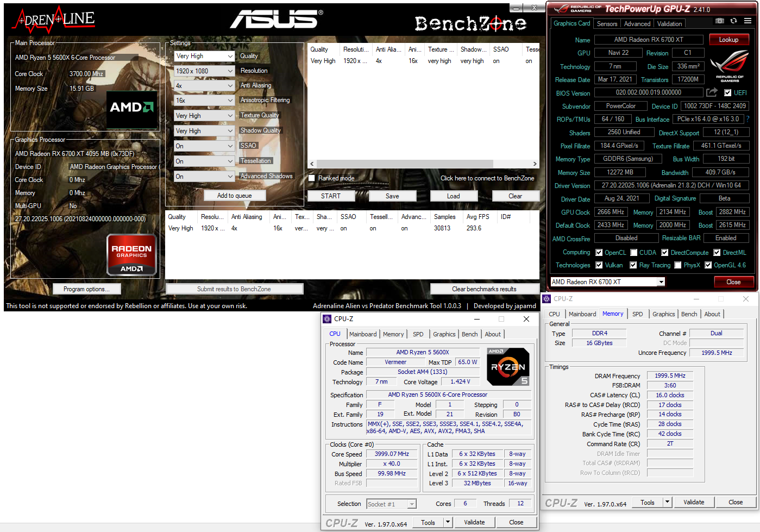Click the Radeon Graphics badge in Adrenaline
760x532 pixels.
click(x=131, y=254)
